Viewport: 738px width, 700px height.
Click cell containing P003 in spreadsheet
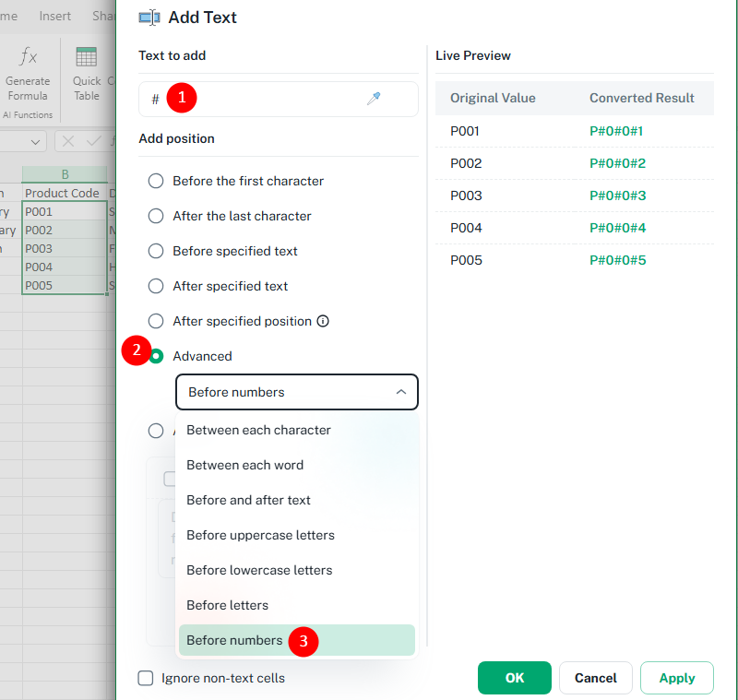tap(65, 248)
